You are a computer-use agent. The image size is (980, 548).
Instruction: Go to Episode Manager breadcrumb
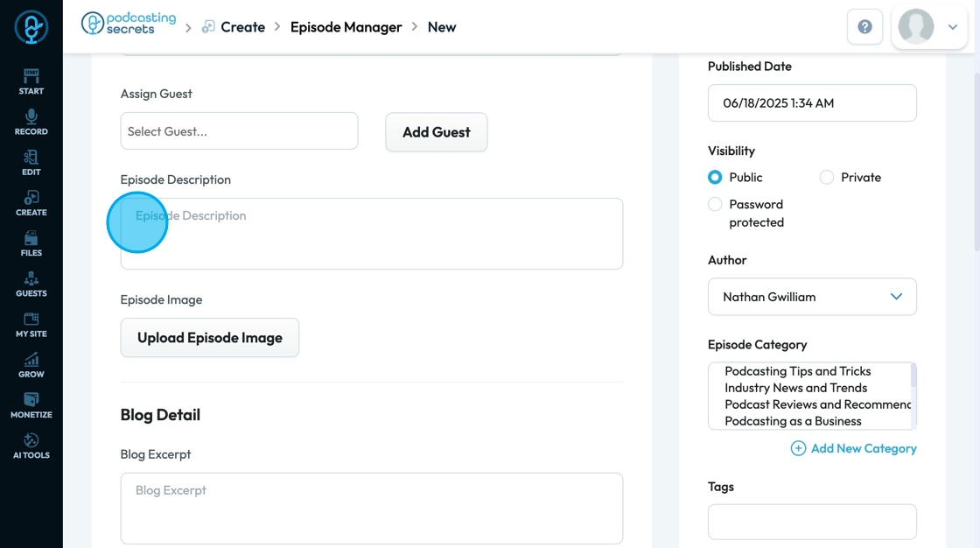(x=346, y=27)
